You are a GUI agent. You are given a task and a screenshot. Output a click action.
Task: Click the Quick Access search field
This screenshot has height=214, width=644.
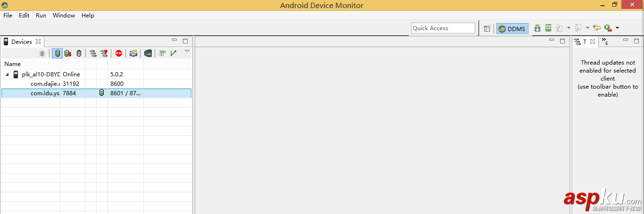tap(443, 28)
